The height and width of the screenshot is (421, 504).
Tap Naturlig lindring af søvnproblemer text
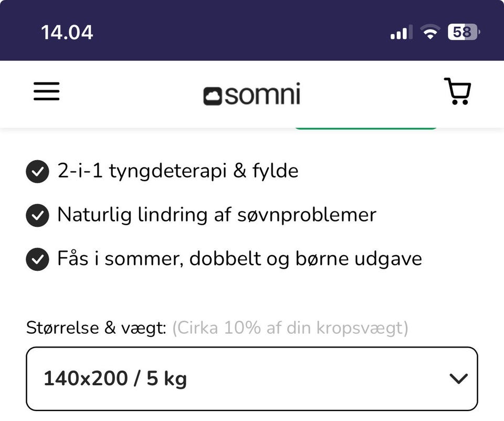pos(217,215)
